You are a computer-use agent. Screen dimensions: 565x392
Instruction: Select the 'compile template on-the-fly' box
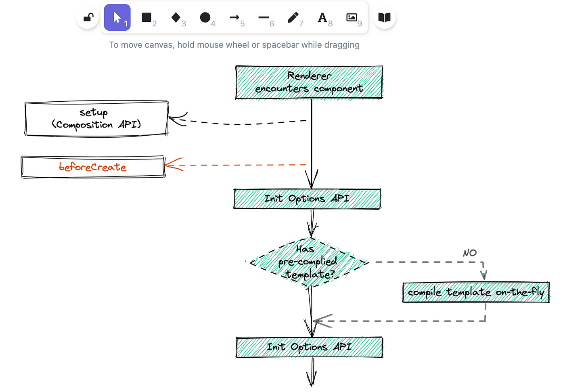point(476,292)
